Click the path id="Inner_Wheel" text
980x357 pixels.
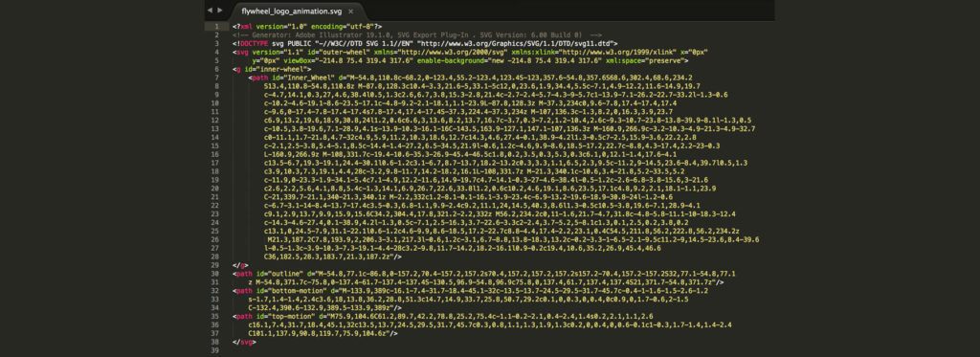(x=291, y=78)
